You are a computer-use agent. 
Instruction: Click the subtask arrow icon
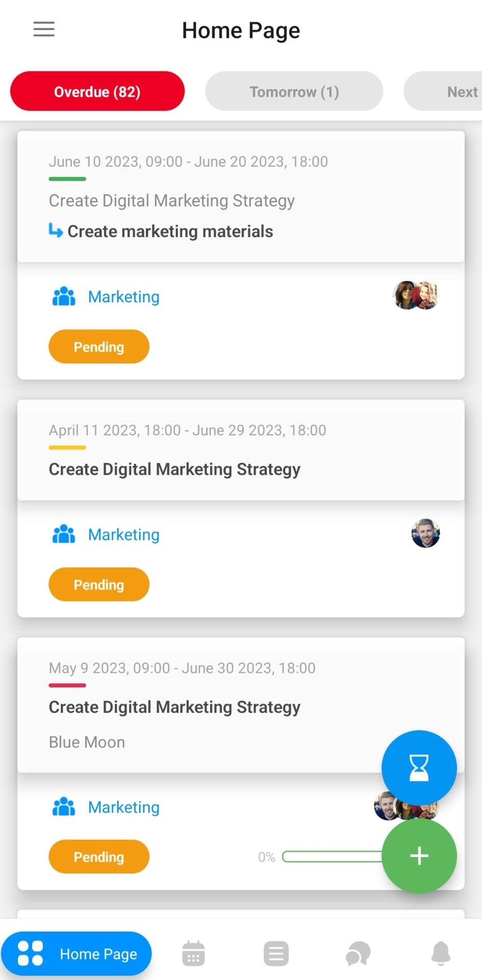pyautogui.click(x=56, y=230)
